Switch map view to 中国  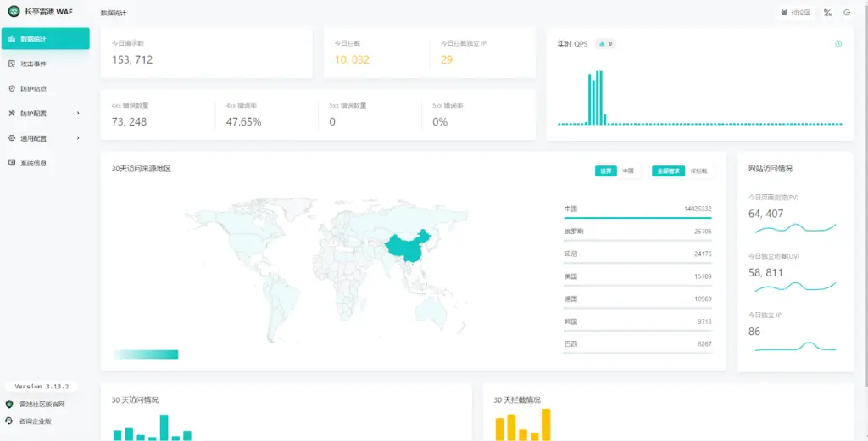628,170
